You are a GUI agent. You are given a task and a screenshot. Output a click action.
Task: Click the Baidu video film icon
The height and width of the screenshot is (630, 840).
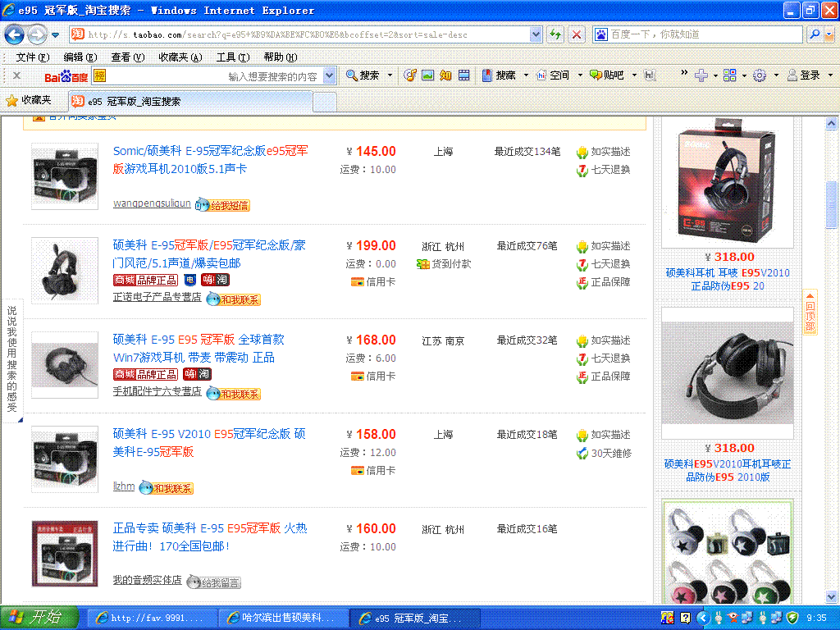(x=464, y=75)
